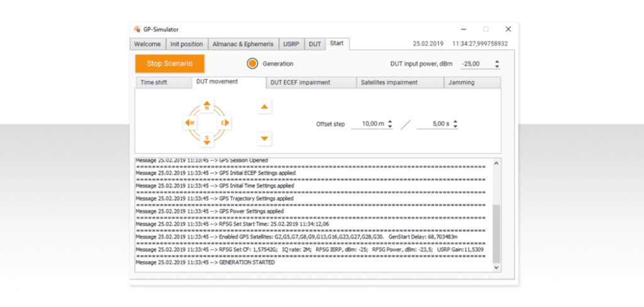Click the altitude down arrow button
The image size is (644, 307).
pos(265,138)
